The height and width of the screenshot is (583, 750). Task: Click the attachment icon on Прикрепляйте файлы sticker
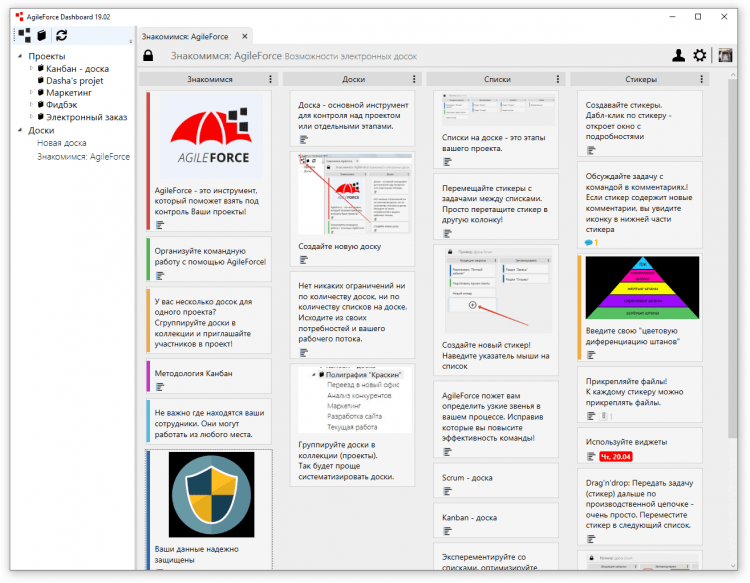[604, 416]
